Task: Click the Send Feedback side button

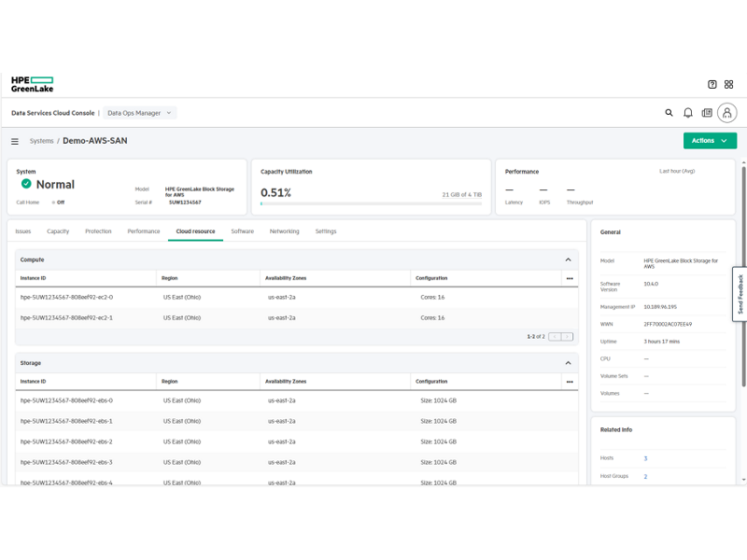Action: point(740,294)
